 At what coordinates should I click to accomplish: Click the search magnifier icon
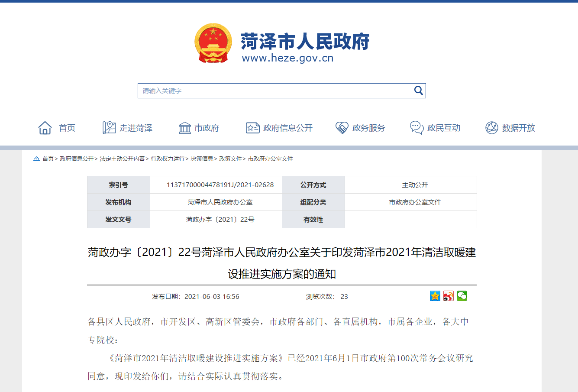[x=418, y=91]
